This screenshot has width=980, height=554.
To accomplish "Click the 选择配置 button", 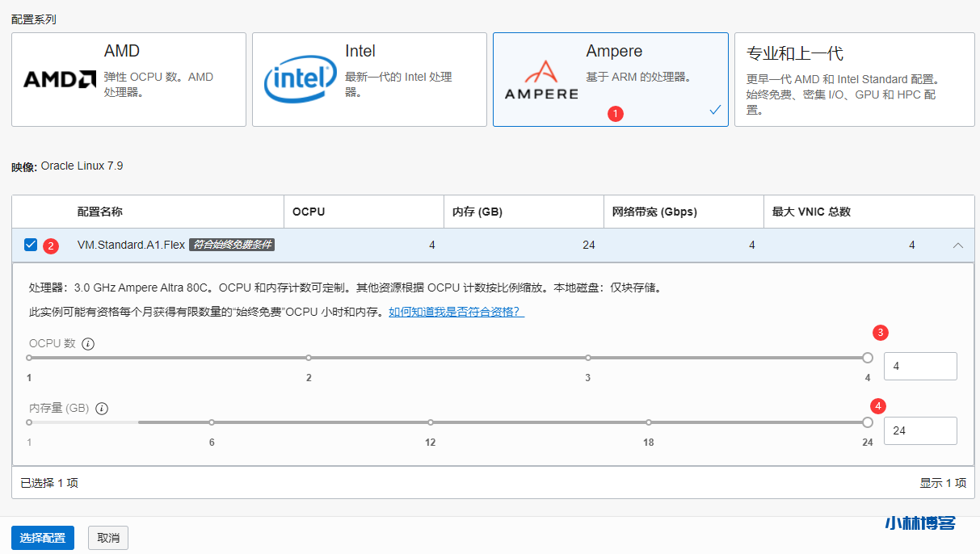I will 43,538.
